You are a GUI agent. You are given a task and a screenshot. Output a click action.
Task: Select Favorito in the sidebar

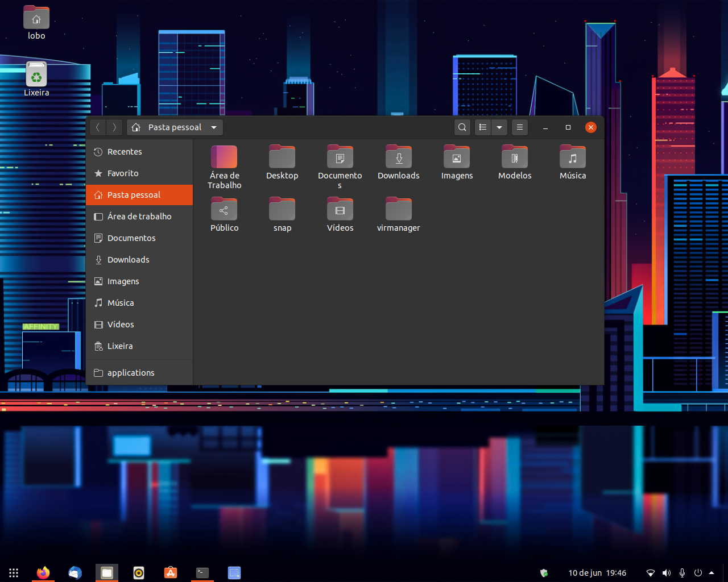124,173
